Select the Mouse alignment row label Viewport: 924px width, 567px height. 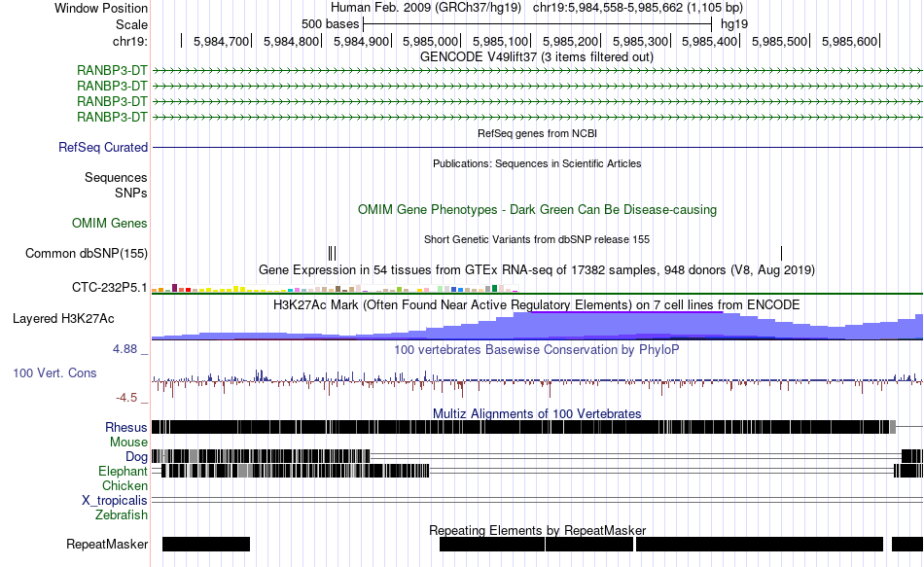click(x=128, y=443)
